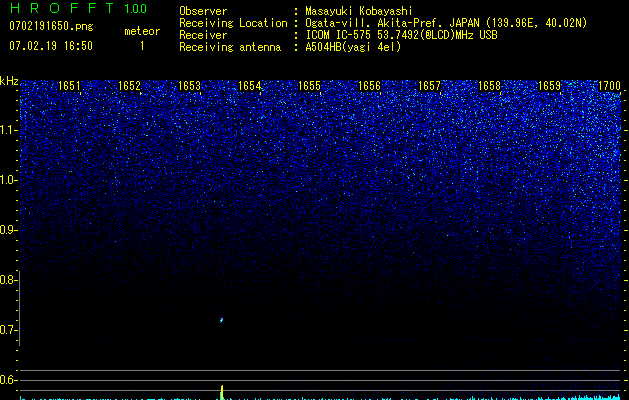629x400 pixels.
Task: Click the 1656 time axis marker
Action: [369, 86]
